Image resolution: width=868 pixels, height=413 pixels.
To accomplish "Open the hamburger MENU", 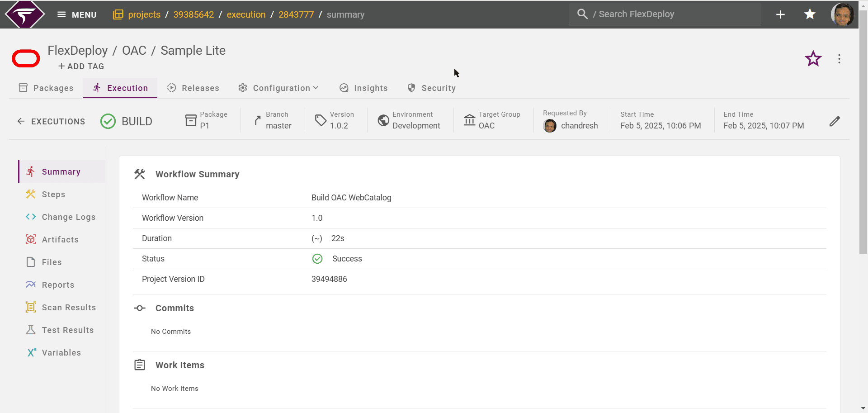I will [77, 14].
